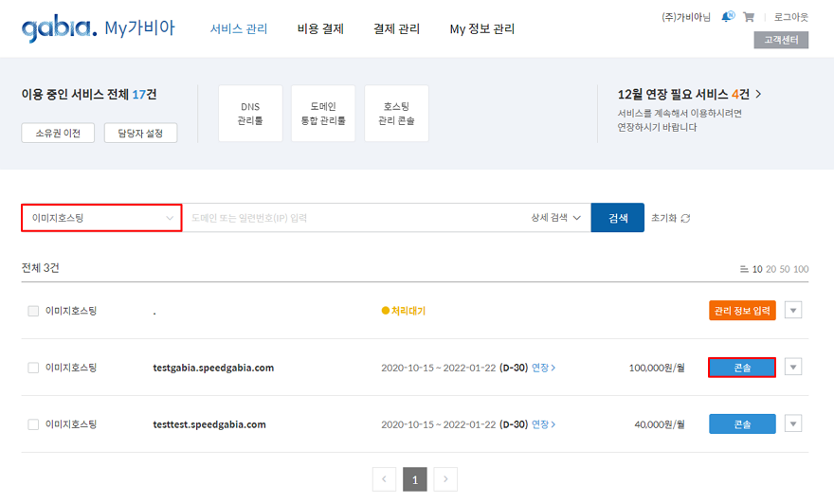Open the shopping cart icon
Image resolution: width=834 pixels, height=504 pixels.
(x=749, y=17)
